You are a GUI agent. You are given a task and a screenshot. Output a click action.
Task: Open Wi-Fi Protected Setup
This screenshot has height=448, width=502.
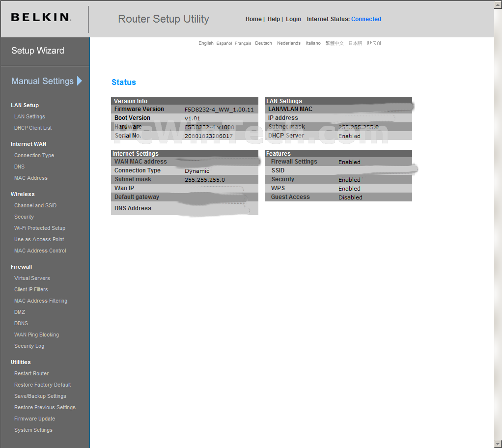click(40, 228)
